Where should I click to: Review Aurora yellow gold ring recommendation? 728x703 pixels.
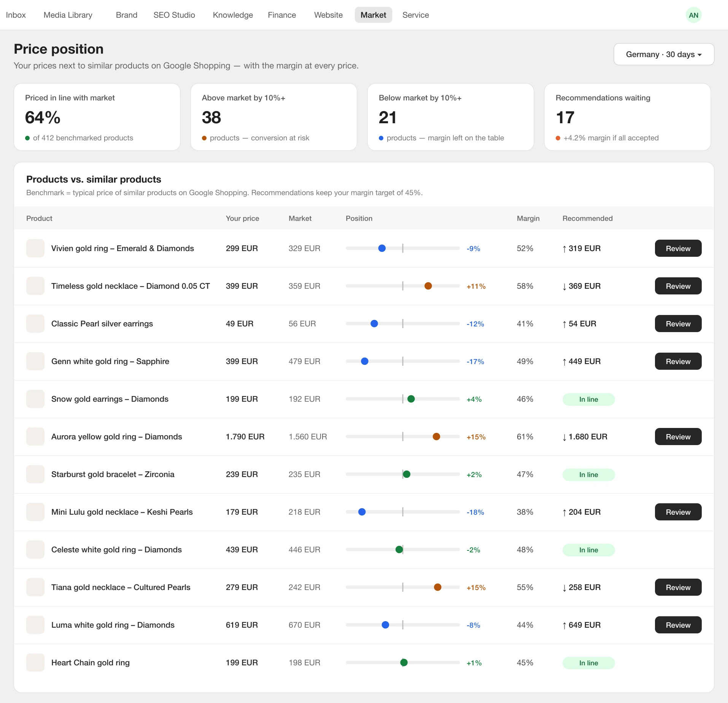tap(678, 437)
